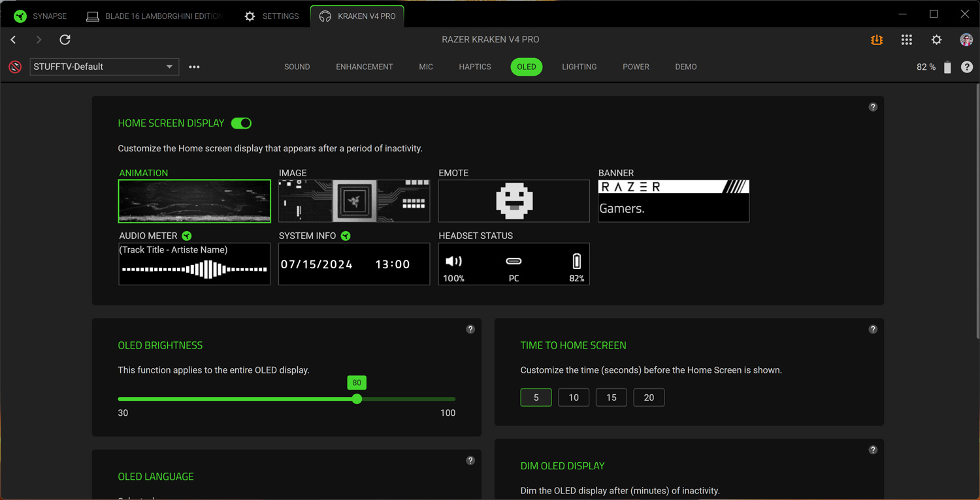Select the Audio Meter home screen thumbnail
Screen dimensions: 980x500
click(195, 264)
